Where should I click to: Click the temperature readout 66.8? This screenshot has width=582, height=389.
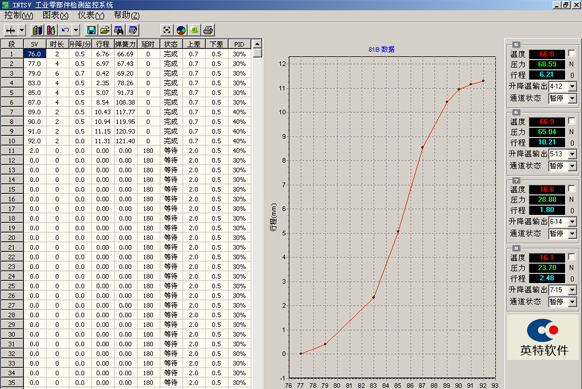click(x=547, y=54)
